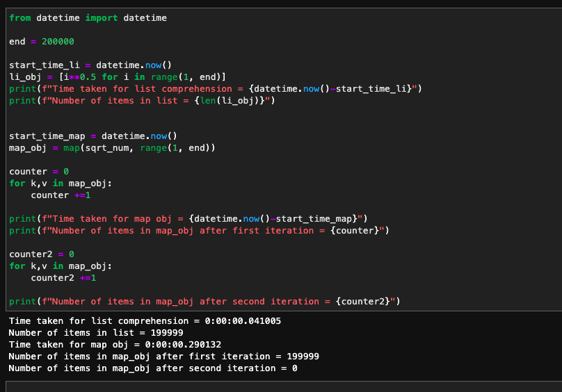Click print line 'Time taken for list comprehension'

coord(216,89)
